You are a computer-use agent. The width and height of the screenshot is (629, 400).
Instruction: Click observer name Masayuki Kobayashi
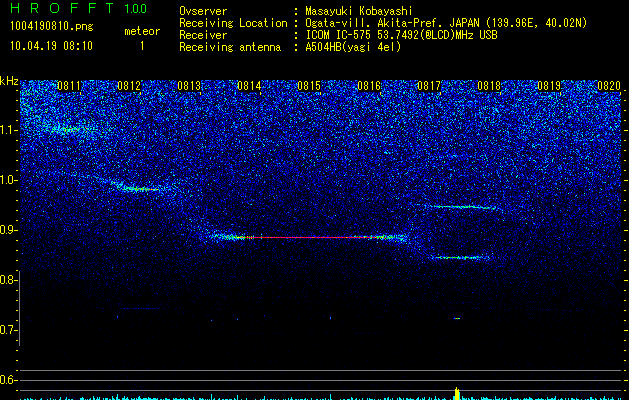359,11
